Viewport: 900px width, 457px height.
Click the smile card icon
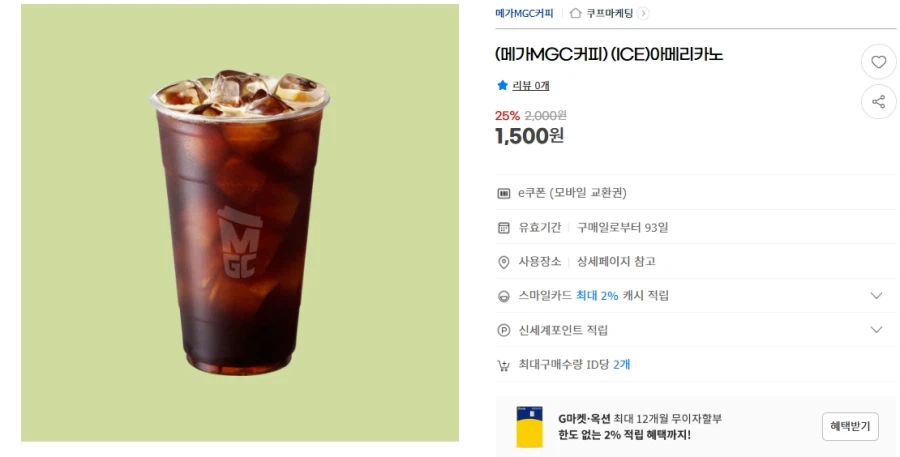[503, 296]
